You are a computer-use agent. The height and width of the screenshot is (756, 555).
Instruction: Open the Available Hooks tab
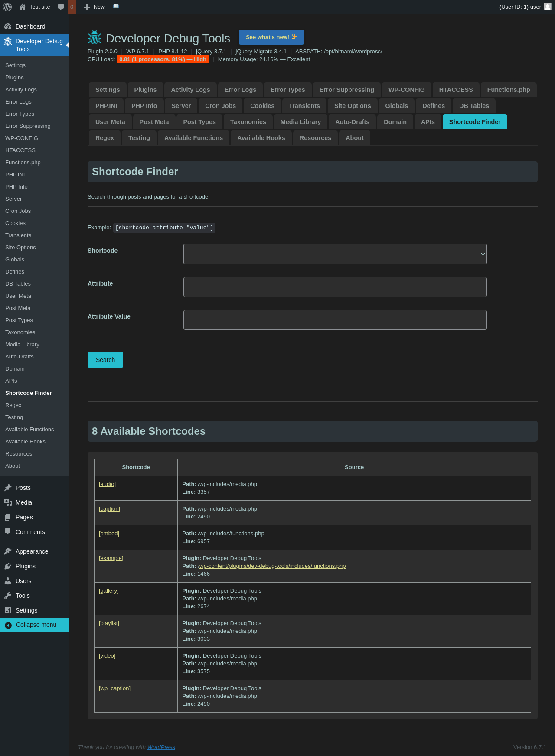[x=261, y=138]
